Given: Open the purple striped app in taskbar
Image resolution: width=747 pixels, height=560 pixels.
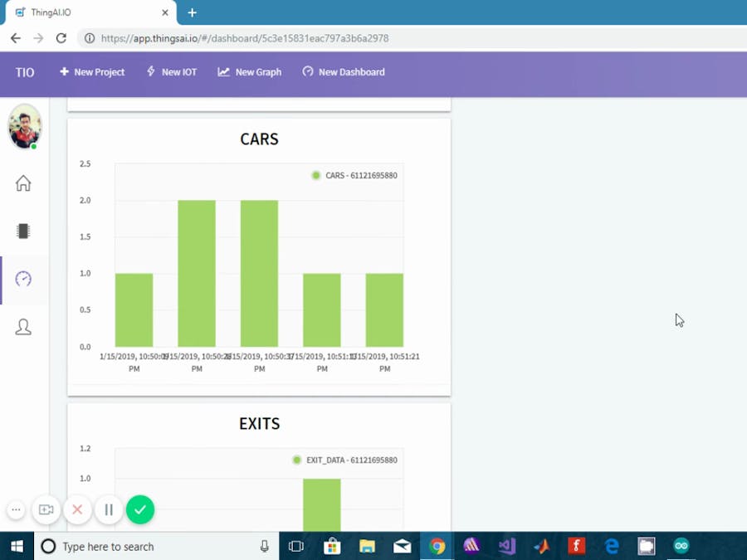Looking at the screenshot, I should 471,546.
